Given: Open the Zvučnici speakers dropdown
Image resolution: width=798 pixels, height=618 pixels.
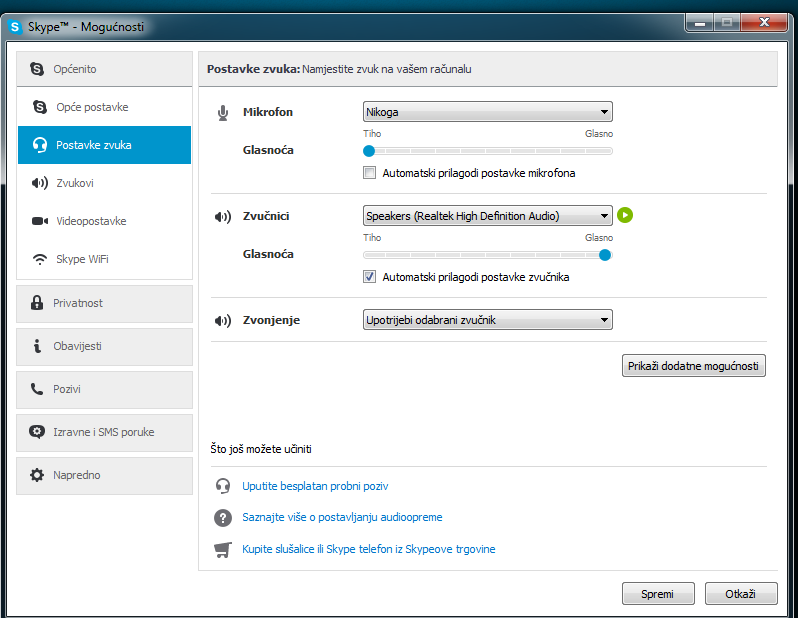Looking at the screenshot, I should (487, 216).
